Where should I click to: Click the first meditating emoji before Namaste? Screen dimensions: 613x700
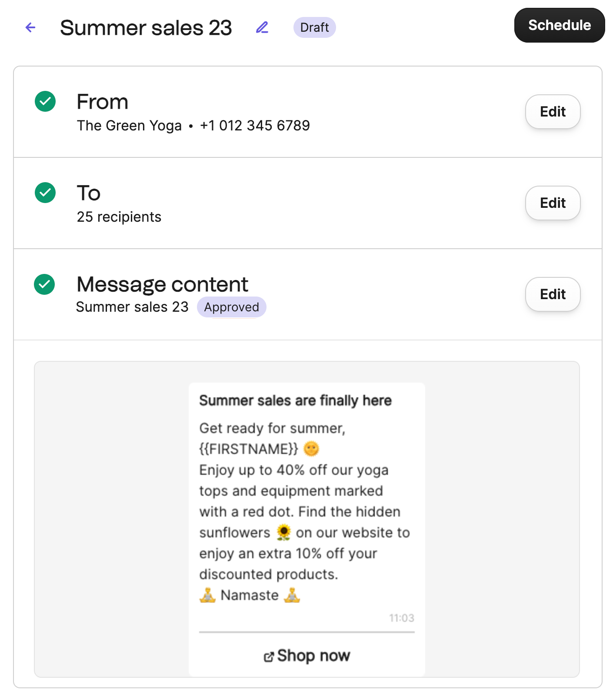pos(208,595)
